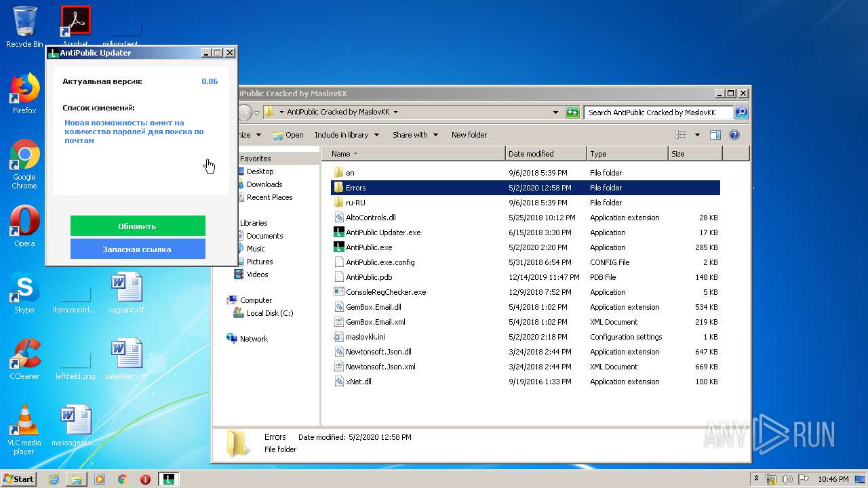Open Acrobat Reader desktop shortcut
This screenshot has width=868, height=488.
click(x=75, y=24)
